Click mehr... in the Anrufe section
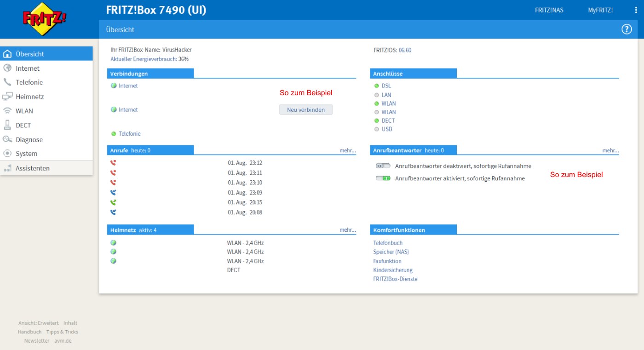This screenshot has width=644, height=350. (348, 150)
